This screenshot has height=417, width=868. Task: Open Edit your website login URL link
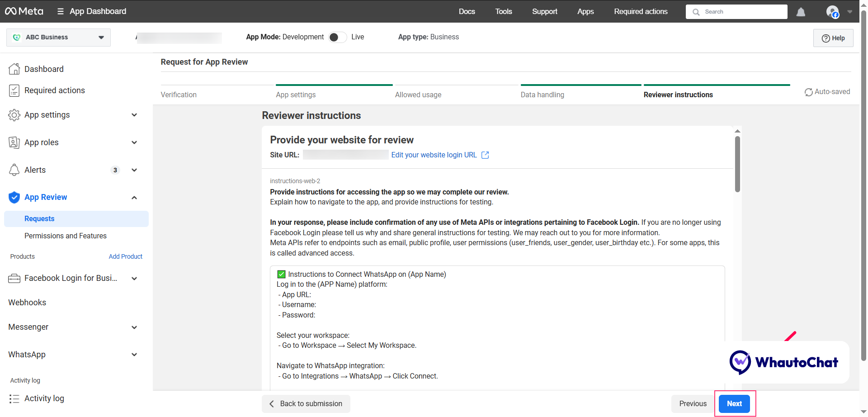434,155
